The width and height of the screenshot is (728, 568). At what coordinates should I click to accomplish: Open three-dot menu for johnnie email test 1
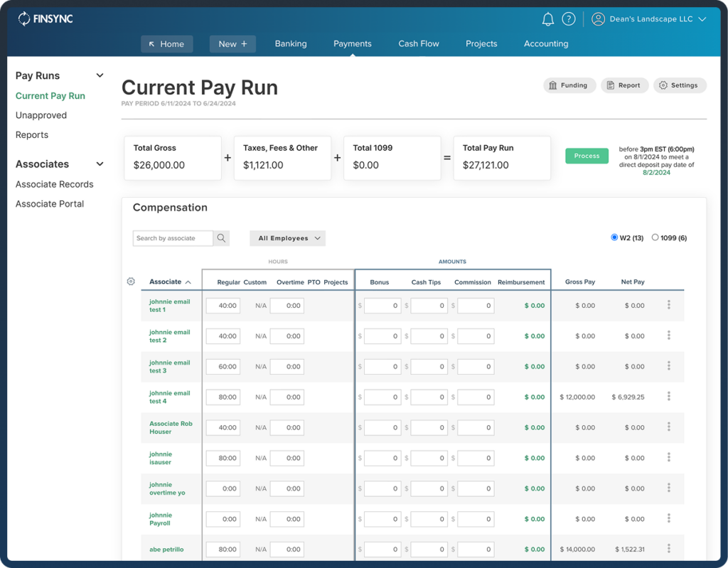coord(668,305)
